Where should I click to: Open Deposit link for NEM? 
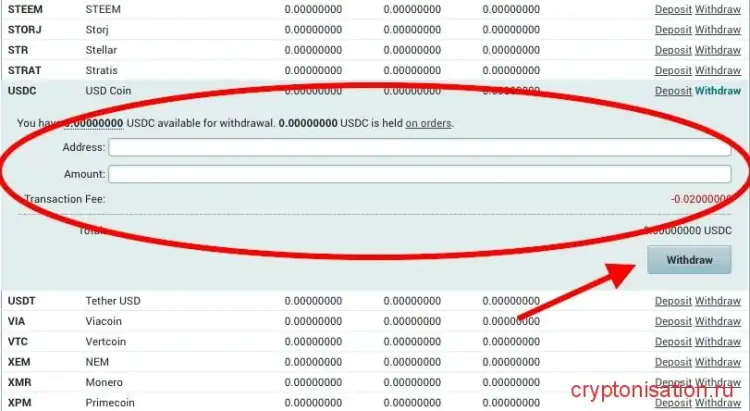point(673,362)
